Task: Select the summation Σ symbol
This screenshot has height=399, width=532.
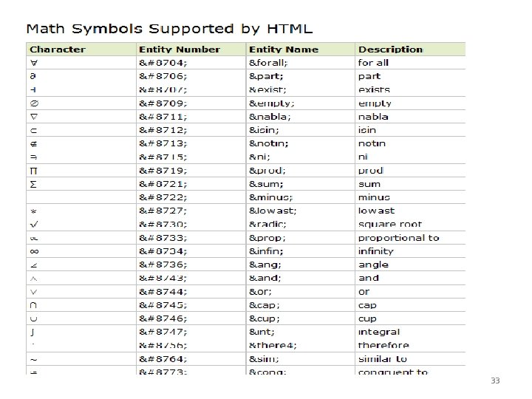Action: [x=33, y=185]
